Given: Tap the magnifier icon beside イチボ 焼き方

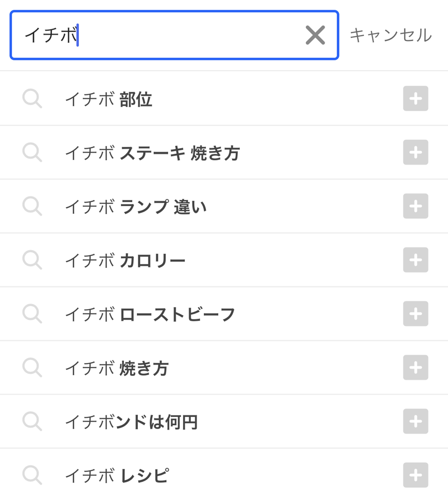Looking at the screenshot, I should tap(32, 368).
